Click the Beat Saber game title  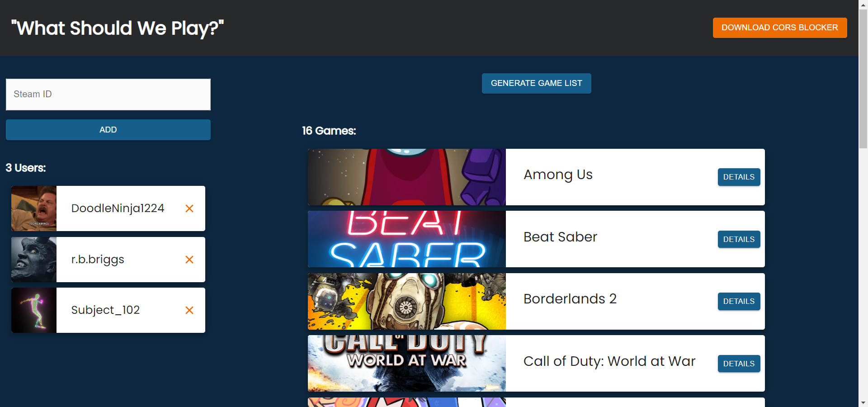pos(560,237)
